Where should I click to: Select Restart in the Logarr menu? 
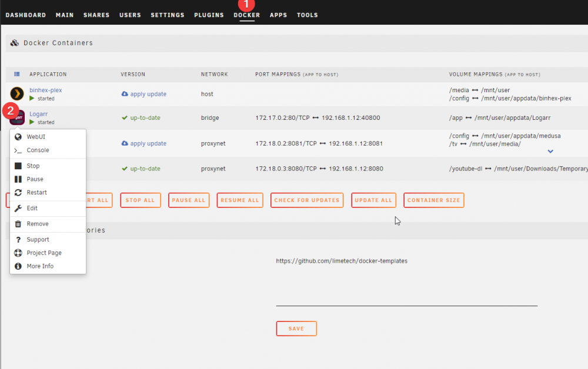tap(48, 193)
